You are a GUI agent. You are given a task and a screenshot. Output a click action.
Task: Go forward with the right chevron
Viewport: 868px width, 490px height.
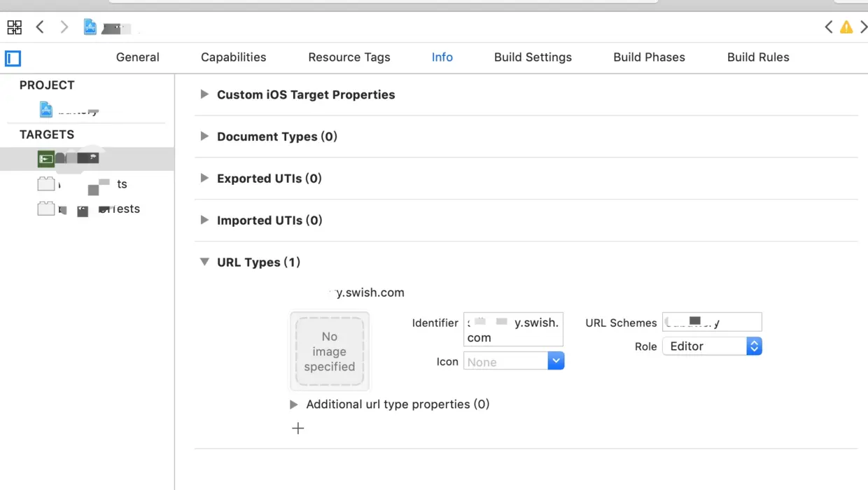(64, 27)
